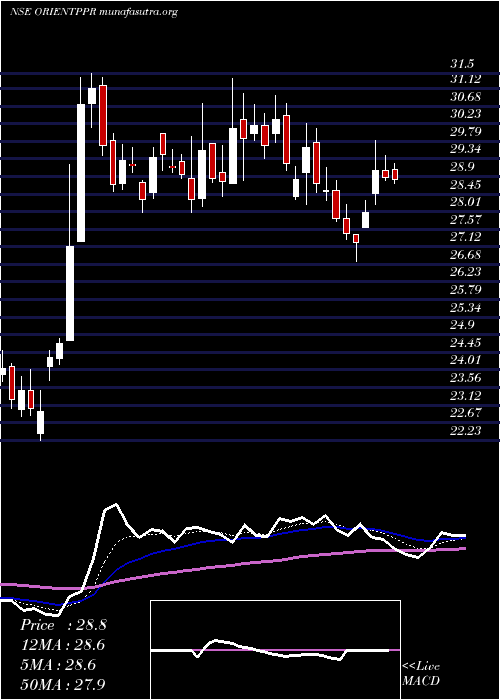Select the 24.01 price axis label
500x700 pixels.
(x=465, y=359)
